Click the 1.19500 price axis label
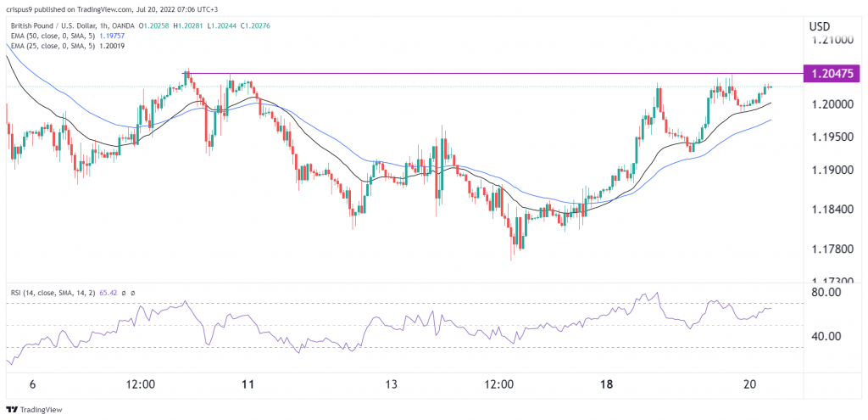 click(x=834, y=137)
